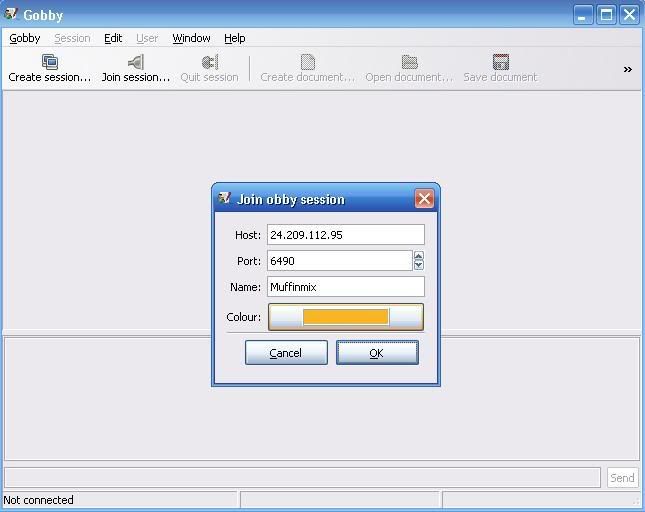Click the chat message input box
645x512 pixels.
[x=302, y=477]
